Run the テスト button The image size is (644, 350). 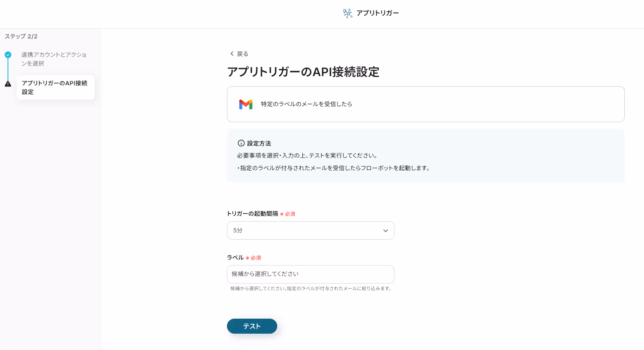point(252,326)
